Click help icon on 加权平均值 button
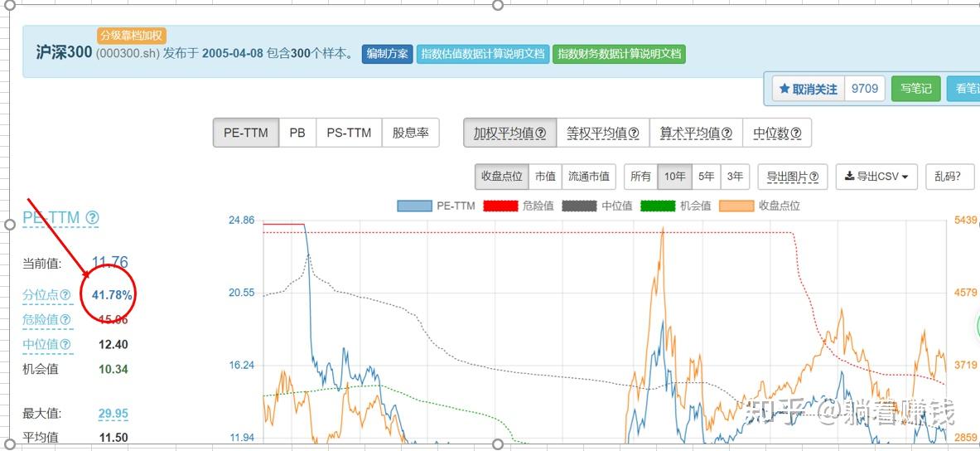The height and width of the screenshot is (451, 980). coord(541,133)
